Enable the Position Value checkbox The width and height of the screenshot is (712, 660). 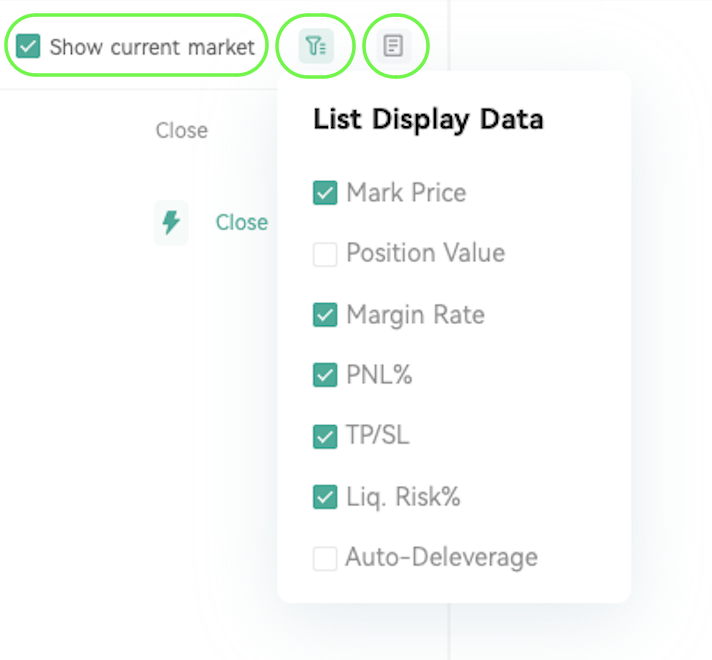[x=325, y=254]
